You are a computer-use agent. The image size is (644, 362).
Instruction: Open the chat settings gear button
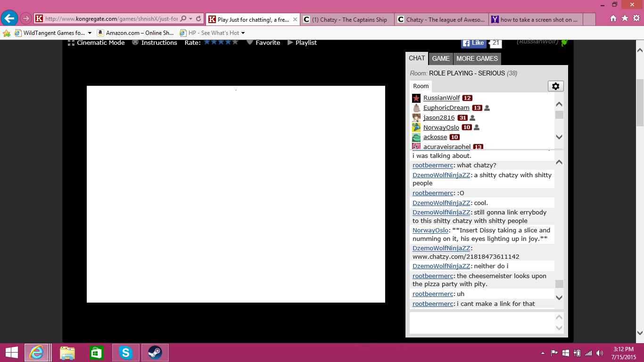[x=555, y=86]
